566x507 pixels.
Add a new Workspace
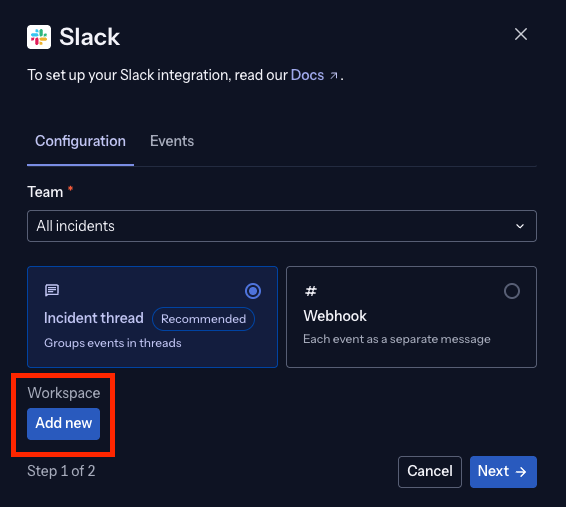[x=64, y=424]
